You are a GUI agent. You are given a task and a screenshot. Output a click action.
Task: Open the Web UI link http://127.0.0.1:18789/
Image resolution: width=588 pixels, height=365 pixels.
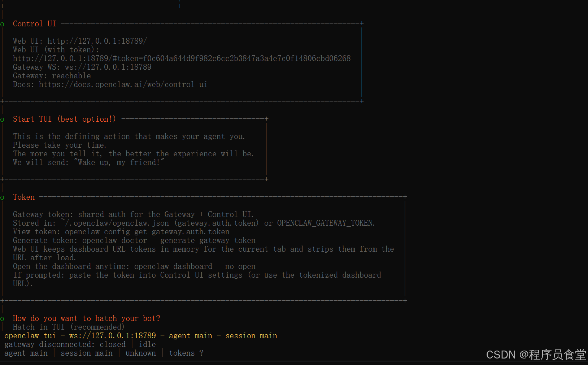point(97,41)
